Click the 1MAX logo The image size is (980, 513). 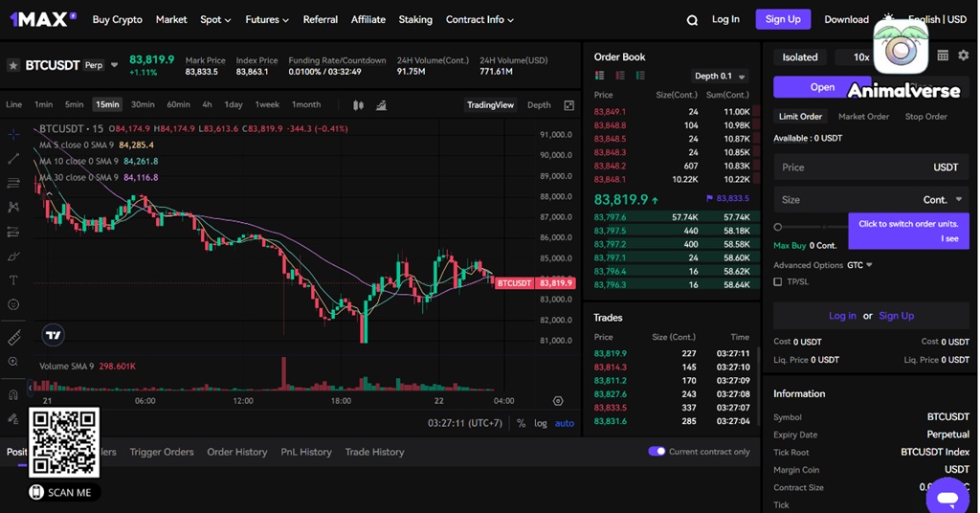(x=42, y=19)
